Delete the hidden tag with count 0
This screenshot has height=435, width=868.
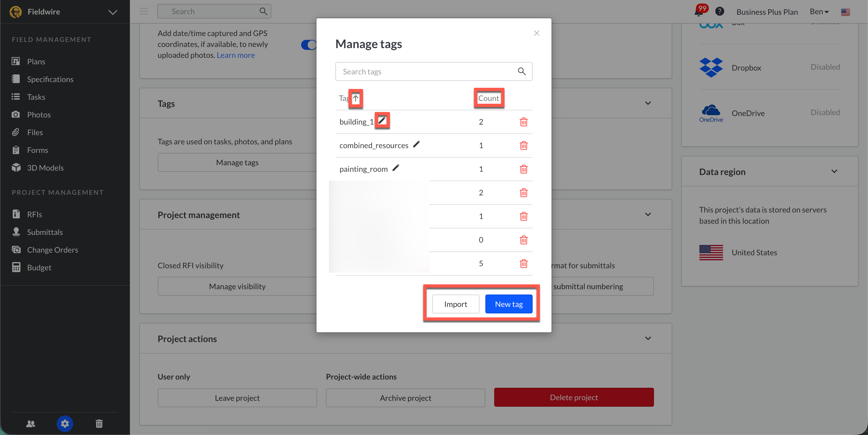(523, 240)
